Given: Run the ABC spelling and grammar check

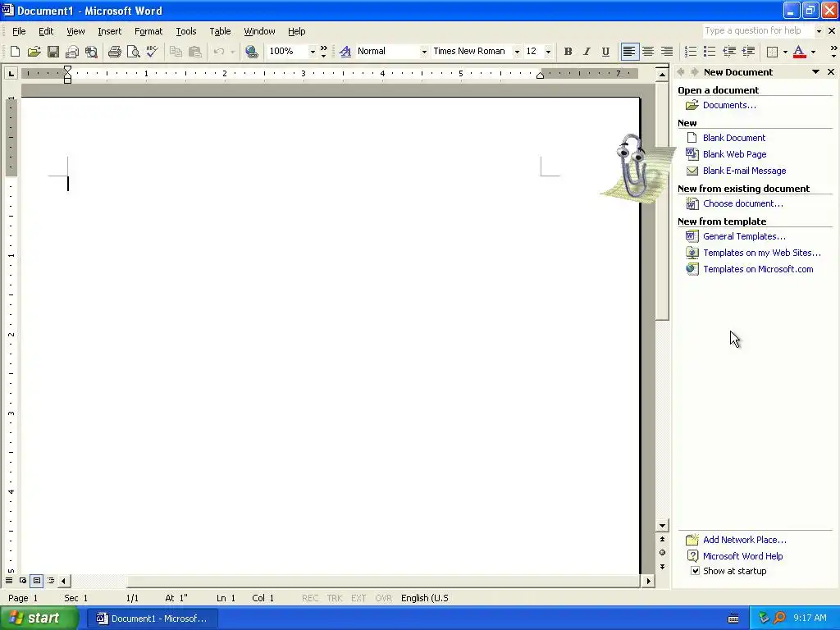Looking at the screenshot, I should pos(152,52).
